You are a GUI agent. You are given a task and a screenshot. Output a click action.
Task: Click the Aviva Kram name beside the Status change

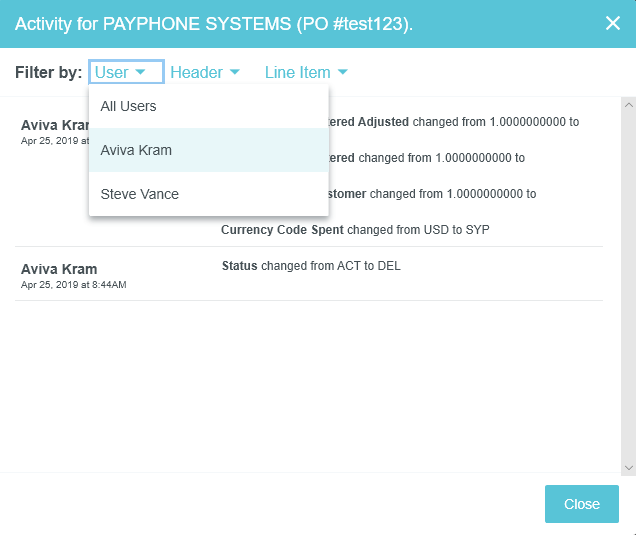(59, 269)
